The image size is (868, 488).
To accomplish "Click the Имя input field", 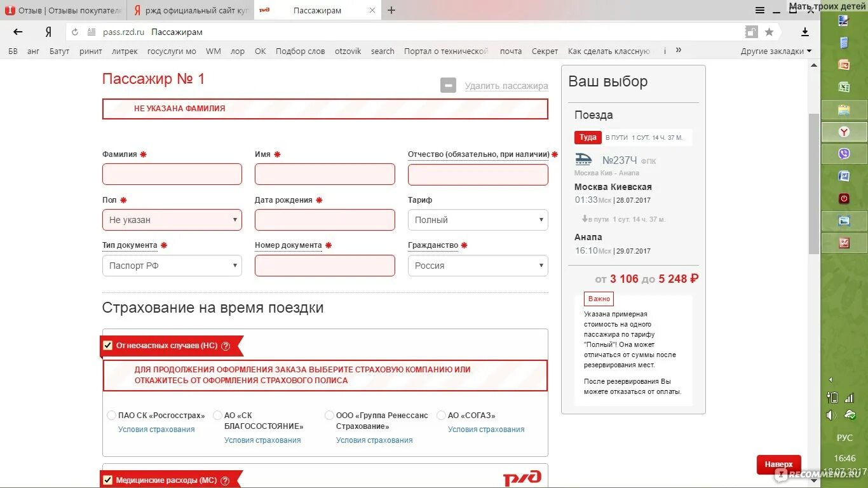I will (325, 174).
